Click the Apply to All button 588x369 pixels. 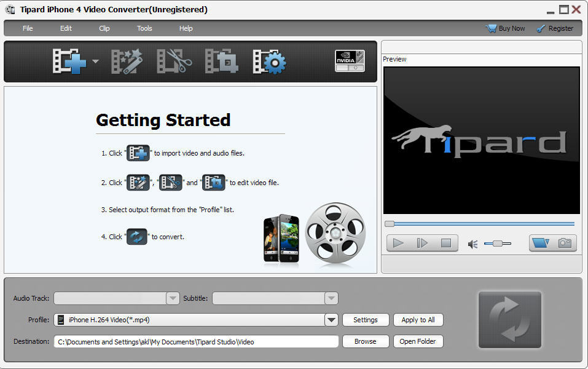418,320
